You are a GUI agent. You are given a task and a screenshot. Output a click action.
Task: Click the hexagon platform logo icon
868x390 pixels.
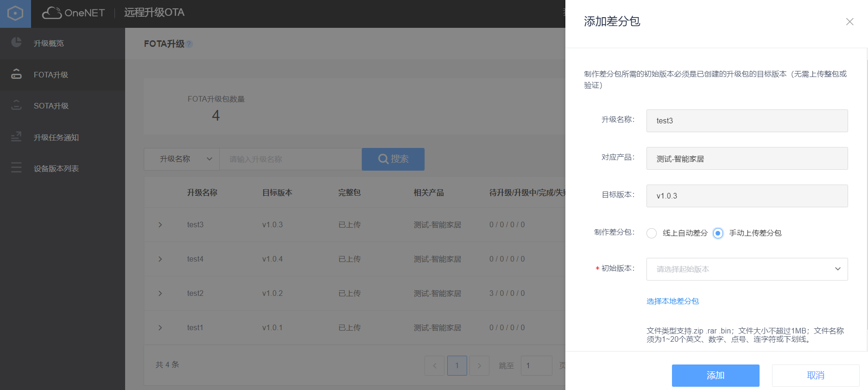15,13
